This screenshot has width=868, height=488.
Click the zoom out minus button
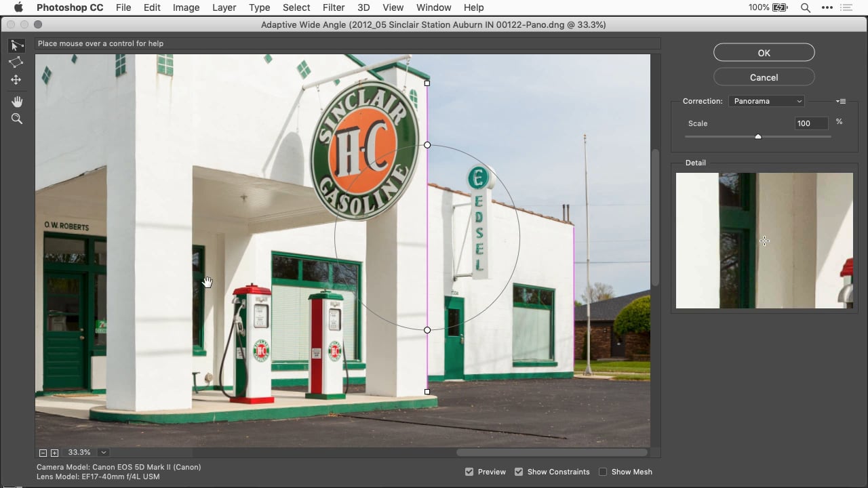pyautogui.click(x=43, y=453)
